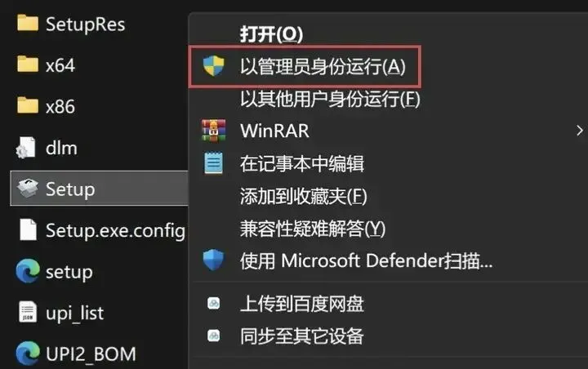
Task: Select 兼容性疑难解答(Y) menu entry
Action: pos(313,229)
